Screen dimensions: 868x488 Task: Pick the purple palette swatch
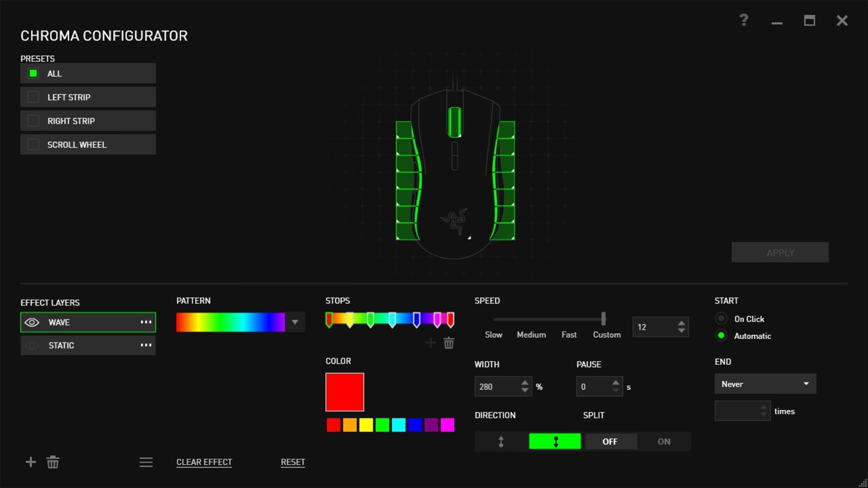coord(431,425)
